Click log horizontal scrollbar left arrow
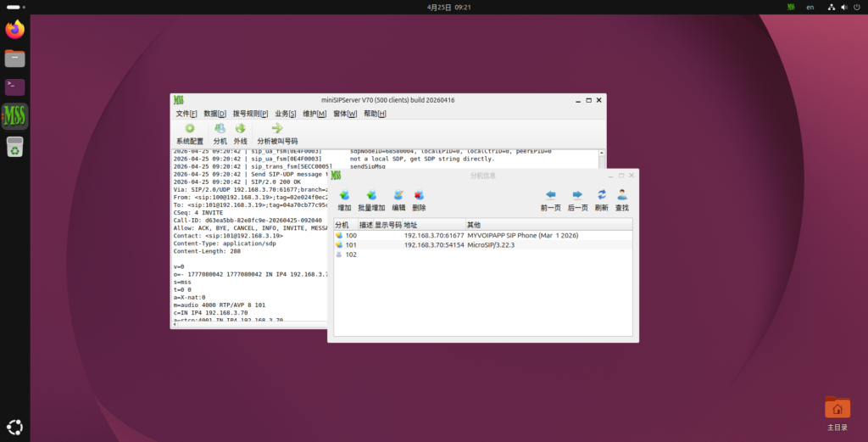The width and height of the screenshot is (868, 442). [175, 325]
